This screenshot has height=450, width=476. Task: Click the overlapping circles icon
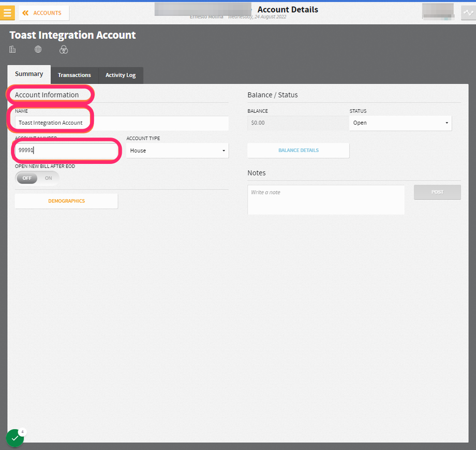point(64,50)
